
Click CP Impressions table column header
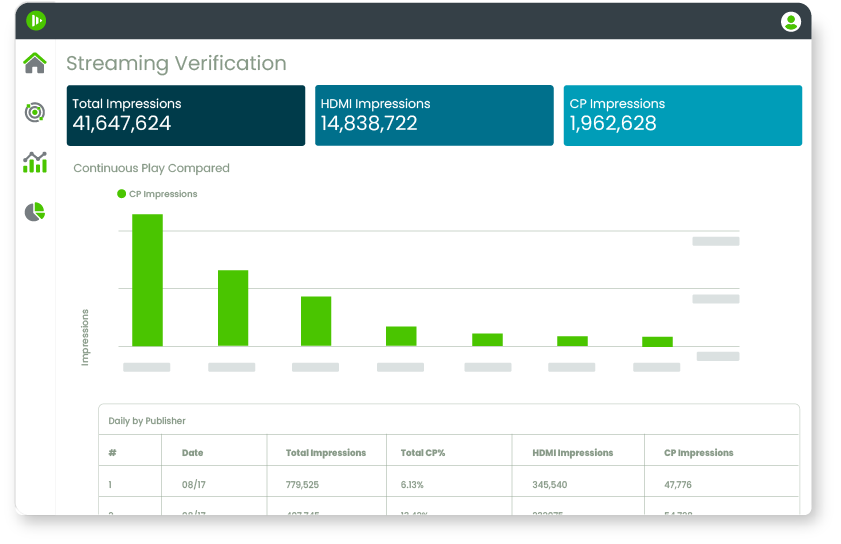click(698, 453)
